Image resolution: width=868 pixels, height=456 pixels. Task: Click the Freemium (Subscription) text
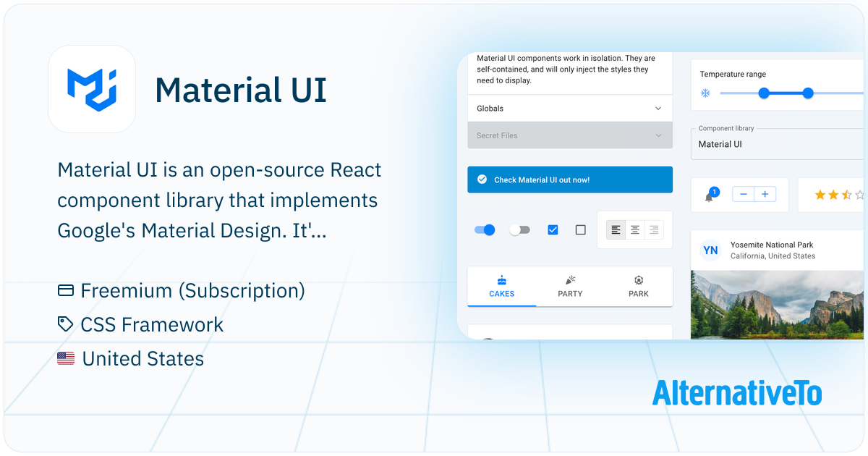(193, 290)
